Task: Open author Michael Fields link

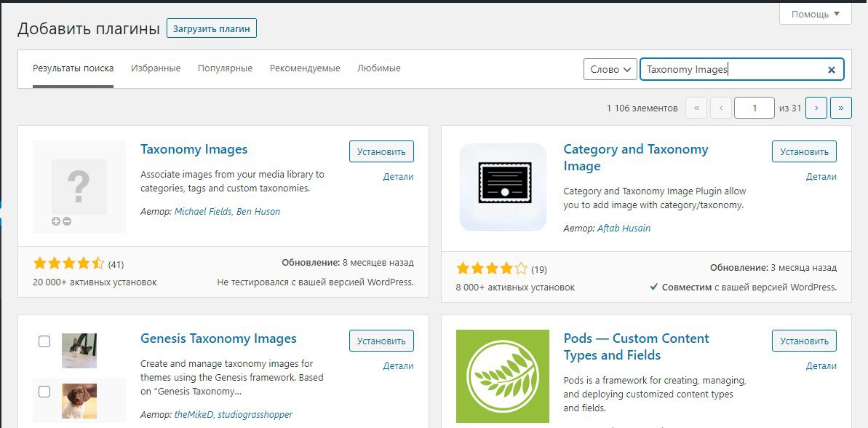Action: tap(202, 212)
